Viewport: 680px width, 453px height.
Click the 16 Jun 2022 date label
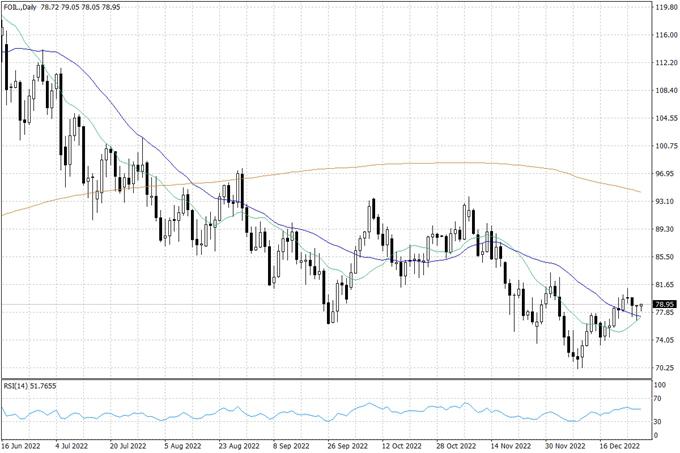pos(22,446)
